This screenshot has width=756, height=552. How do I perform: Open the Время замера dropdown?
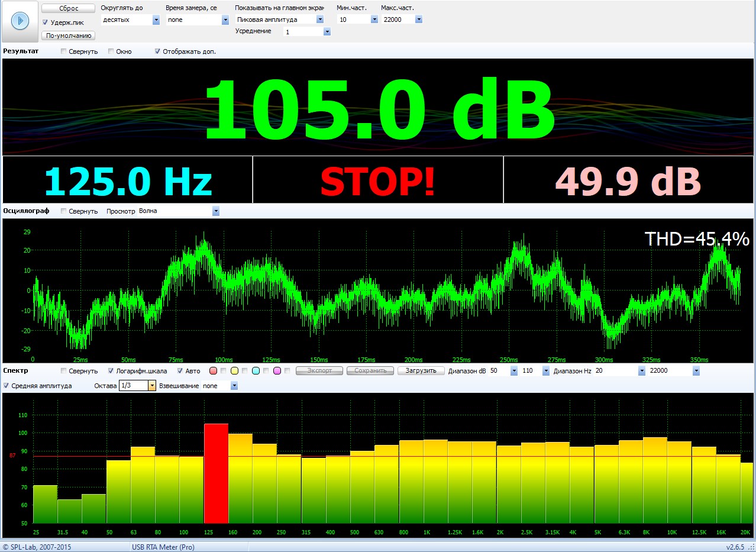click(x=225, y=20)
